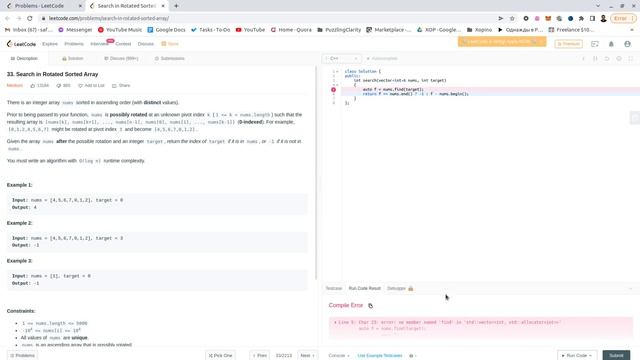Reload the page
The image size is (640, 360).
(29, 18)
